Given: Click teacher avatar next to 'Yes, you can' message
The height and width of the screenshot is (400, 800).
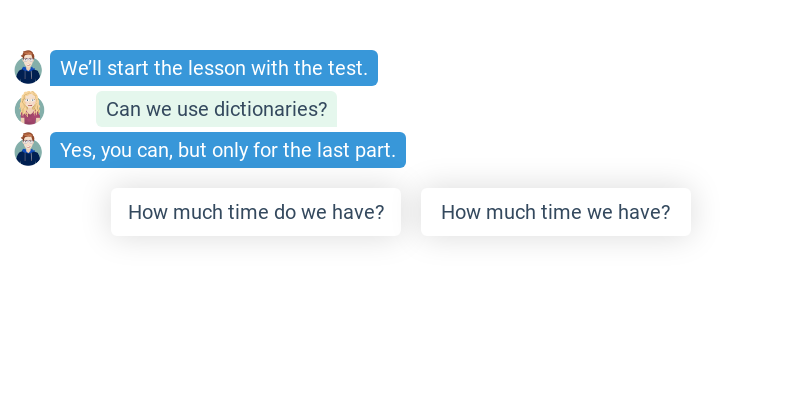Looking at the screenshot, I should click(x=28, y=150).
